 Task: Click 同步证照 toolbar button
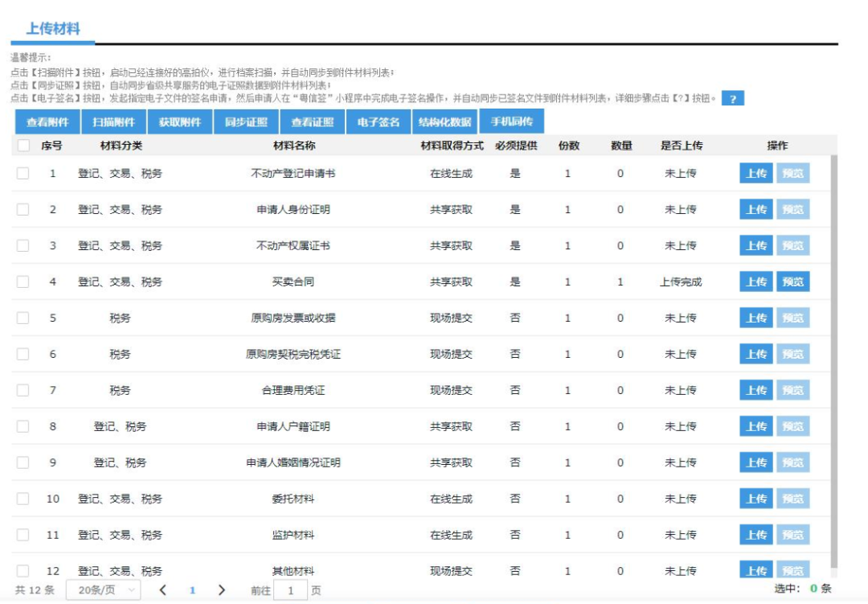tap(245, 122)
